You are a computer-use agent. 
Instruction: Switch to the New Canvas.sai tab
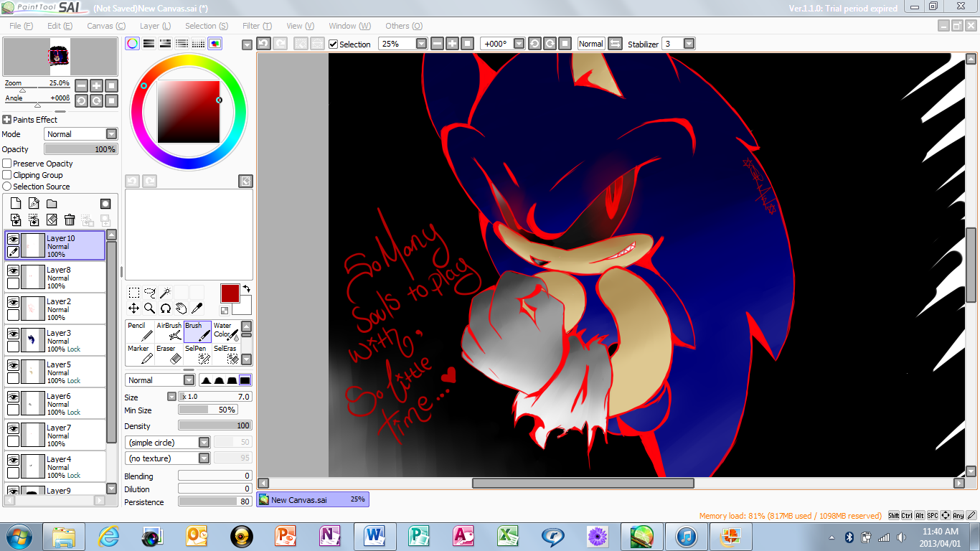[313, 499]
